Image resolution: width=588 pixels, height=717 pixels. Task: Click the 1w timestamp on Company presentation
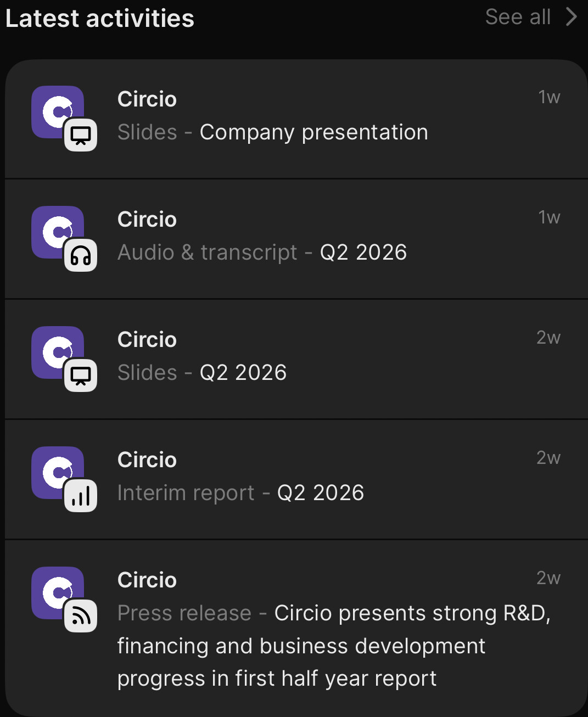point(549,97)
